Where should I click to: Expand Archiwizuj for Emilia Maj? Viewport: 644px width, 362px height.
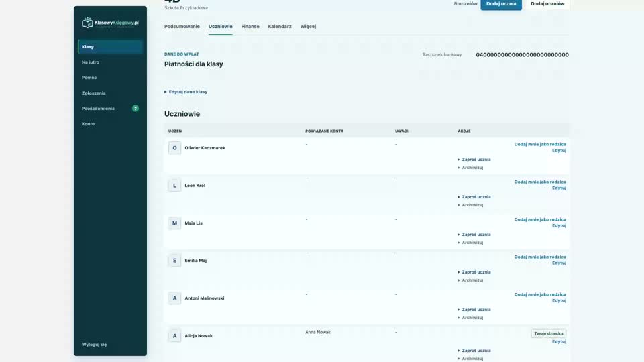470,280
